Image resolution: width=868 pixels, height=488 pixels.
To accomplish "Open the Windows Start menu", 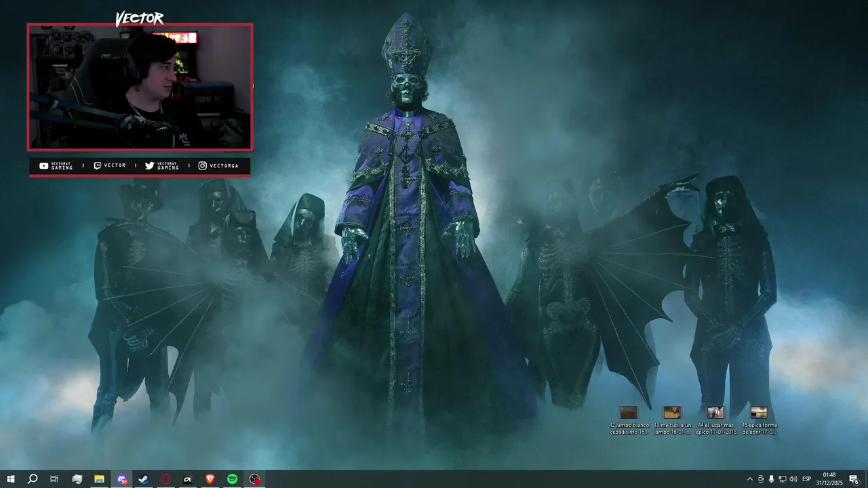I will pos(10,479).
